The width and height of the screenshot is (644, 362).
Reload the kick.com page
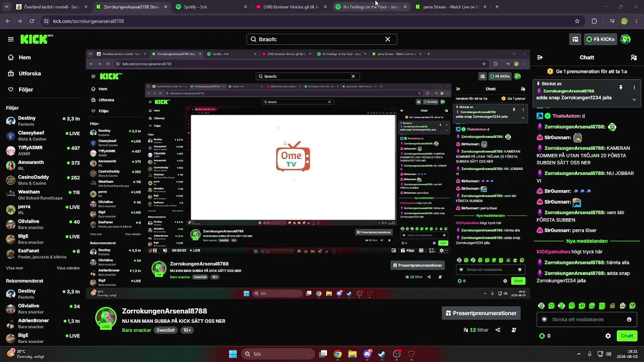32,21
